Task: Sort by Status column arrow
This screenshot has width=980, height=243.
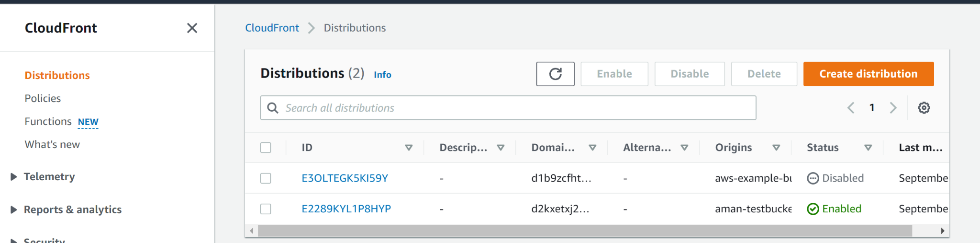Action: (868, 148)
